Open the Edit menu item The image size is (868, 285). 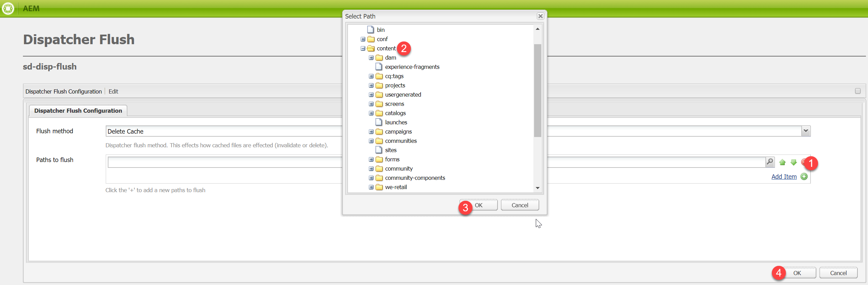113,91
